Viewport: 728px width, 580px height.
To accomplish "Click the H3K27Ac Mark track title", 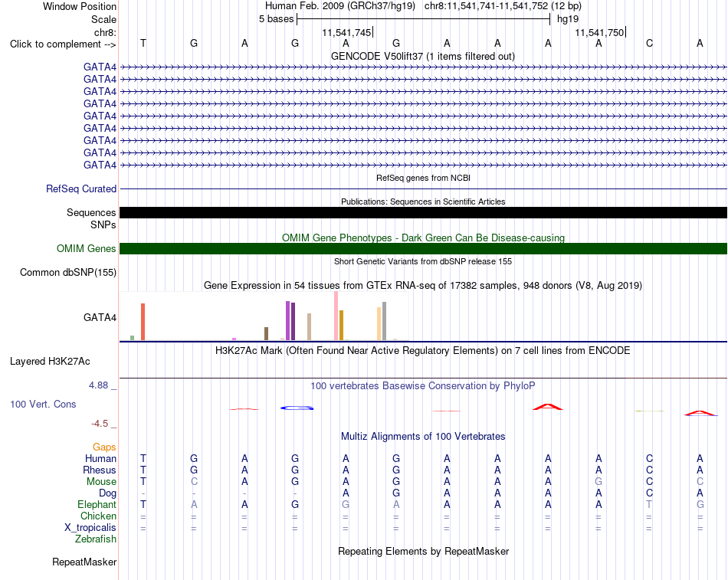I will click(x=423, y=351).
